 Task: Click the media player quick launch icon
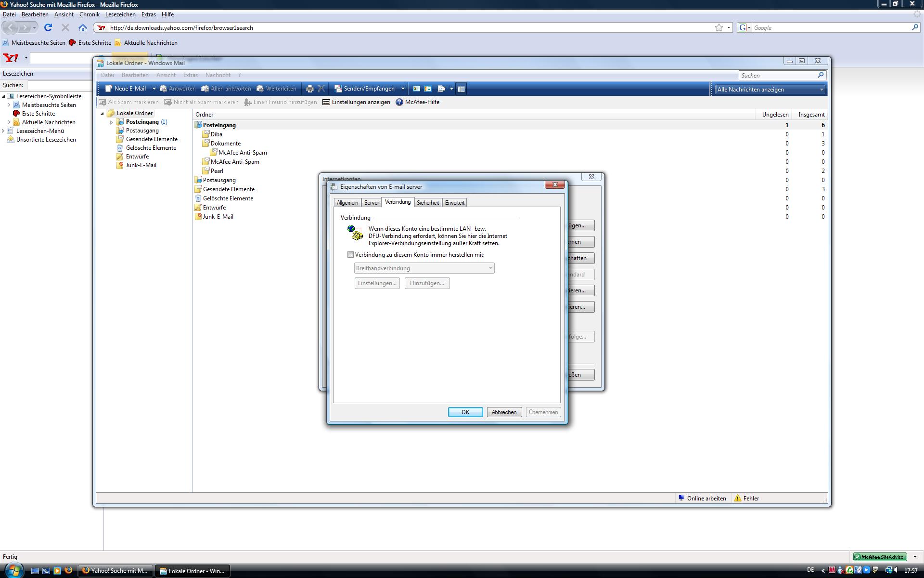click(57, 571)
